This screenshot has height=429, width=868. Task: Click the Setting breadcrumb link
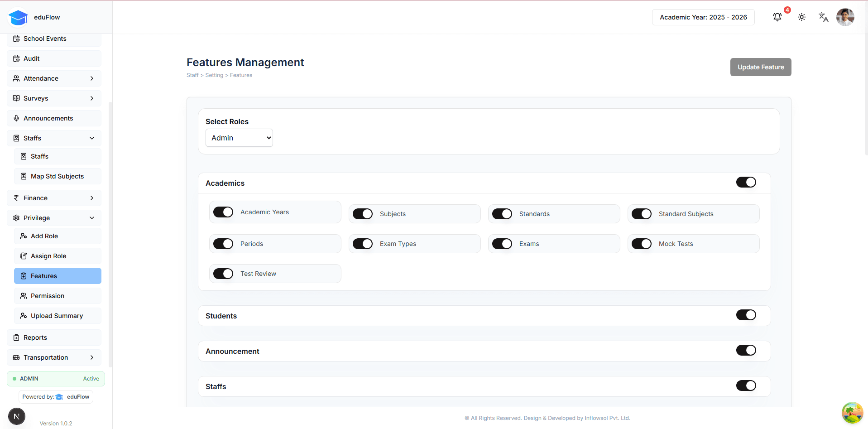tap(214, 75)
